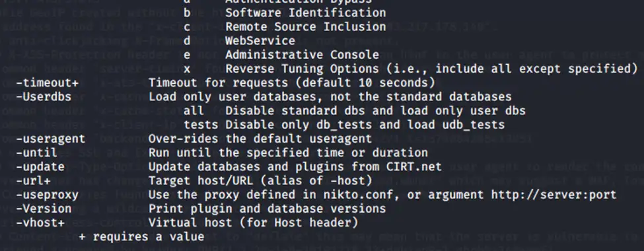Click the http://server:port URL text

[554, 194]
